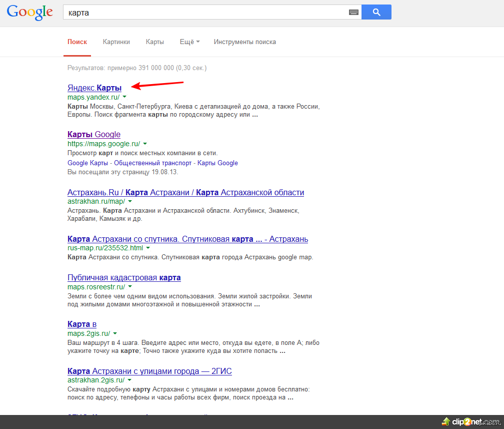Viewport: 504px width, 429px height.
Task: Select the Поиск tab
Action: [x=77, y=42]
